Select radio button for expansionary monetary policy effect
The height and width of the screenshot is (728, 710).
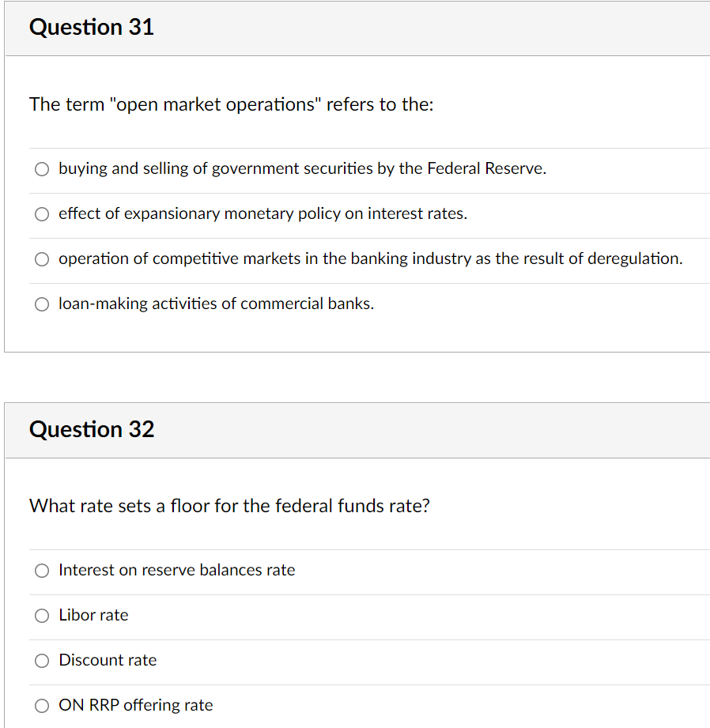(x=41, y=213)
